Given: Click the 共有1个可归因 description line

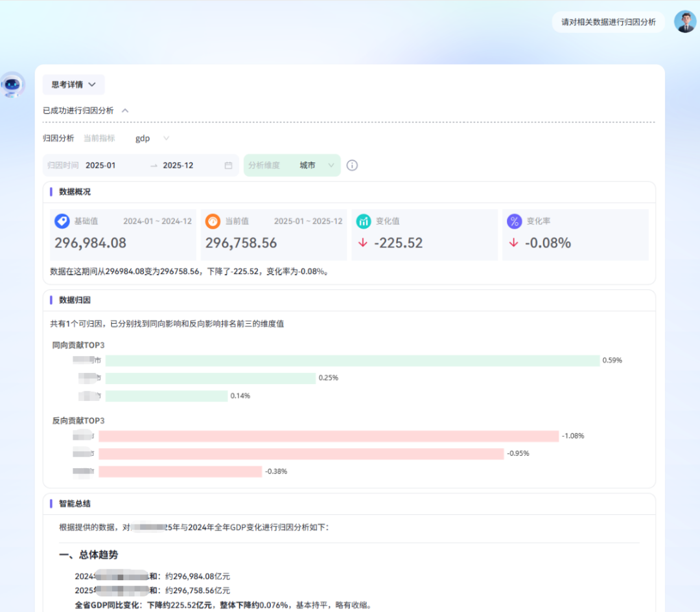Looking at the screenshot, I should pyautogui.click(x=167, y=324).
